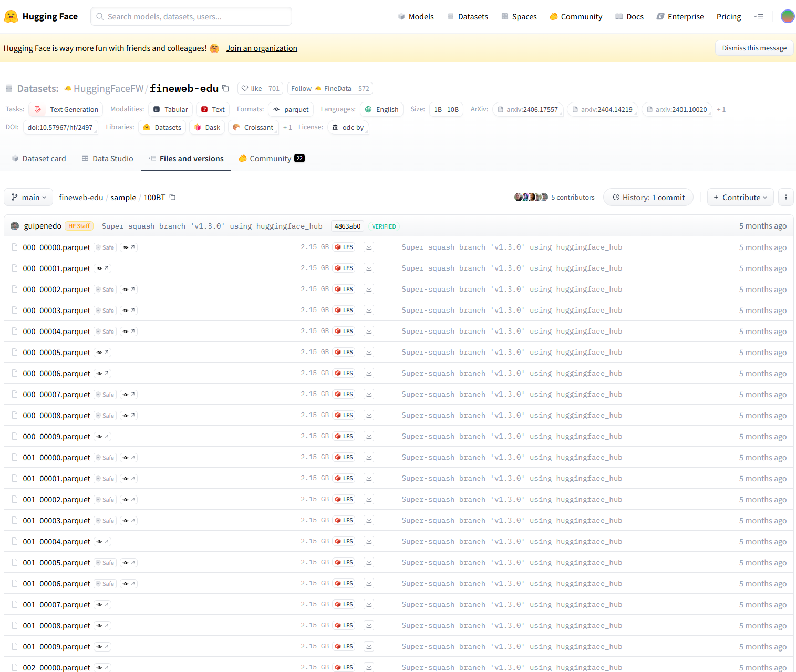Copy the fineweb-edu dataset name icon
Viewport: 796px width, 672px height.
pyautogui.click(x=225, y=88)
